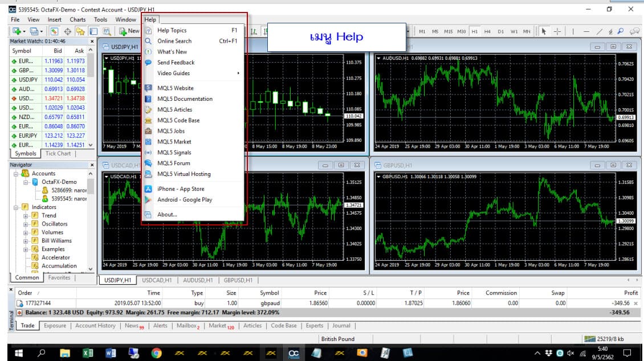
Task: Collapse the Accounts tree node
Action: tap(16, 174)
